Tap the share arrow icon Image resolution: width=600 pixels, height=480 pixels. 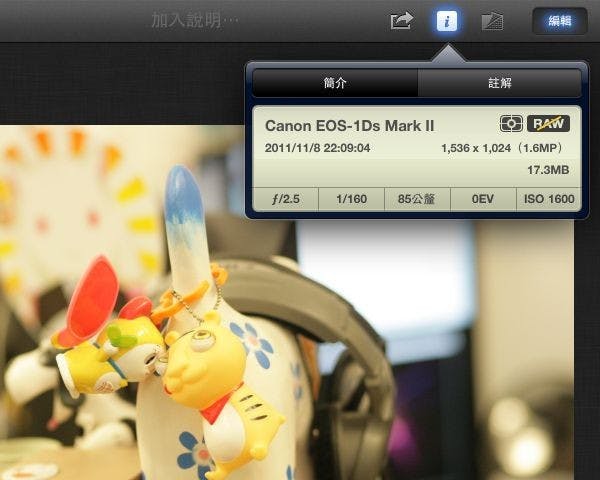tap(401, 21)
